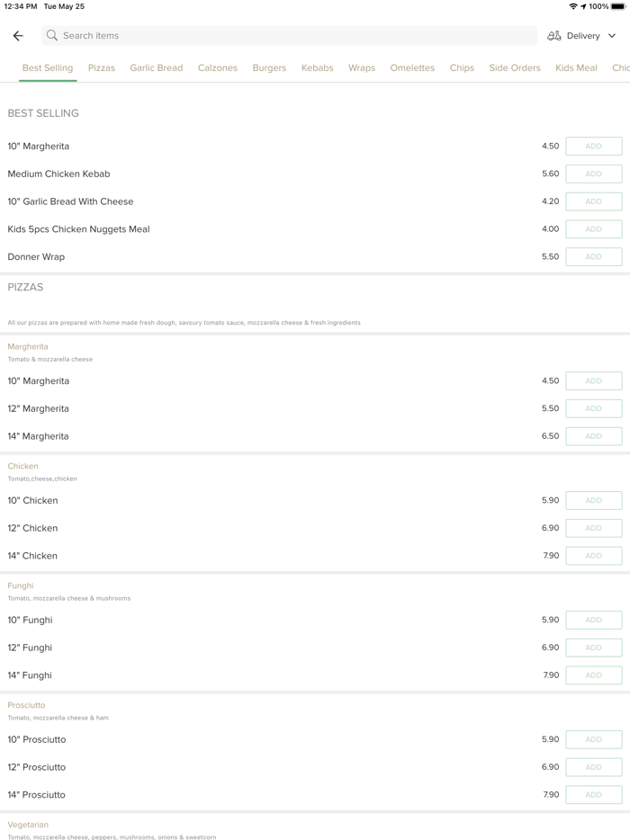Tap the battery icon in status bar
This screenshot has width=630, height=840.
(618, 6)
